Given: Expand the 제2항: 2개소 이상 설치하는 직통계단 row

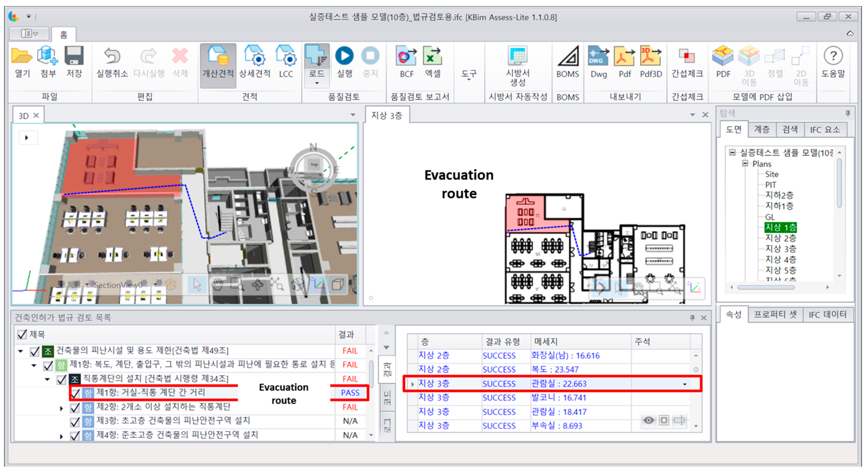Looking at the screenshot, I should click(61, 408).
